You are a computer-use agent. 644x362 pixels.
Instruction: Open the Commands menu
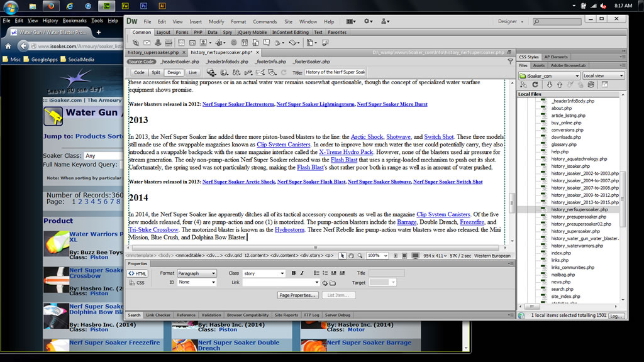265,22
